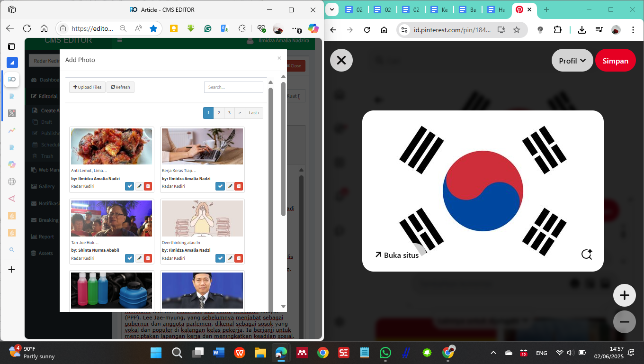Click Upload Files in Add Photo dialog

tap(87, 87)
